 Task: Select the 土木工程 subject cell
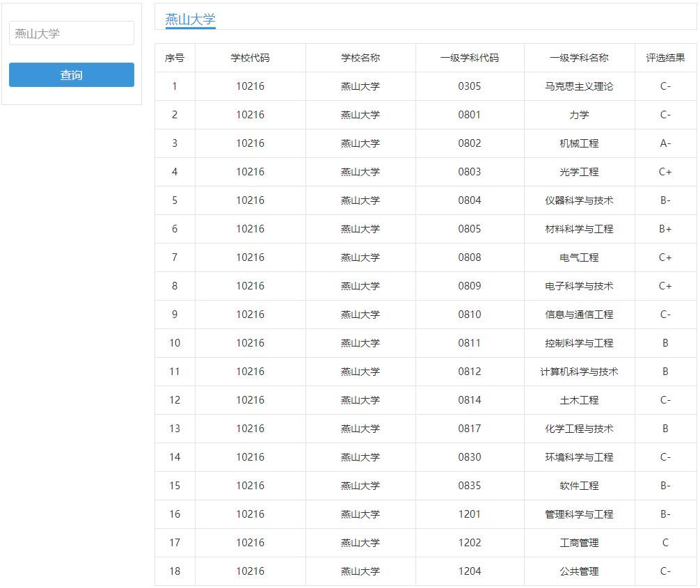coord(579,401)
